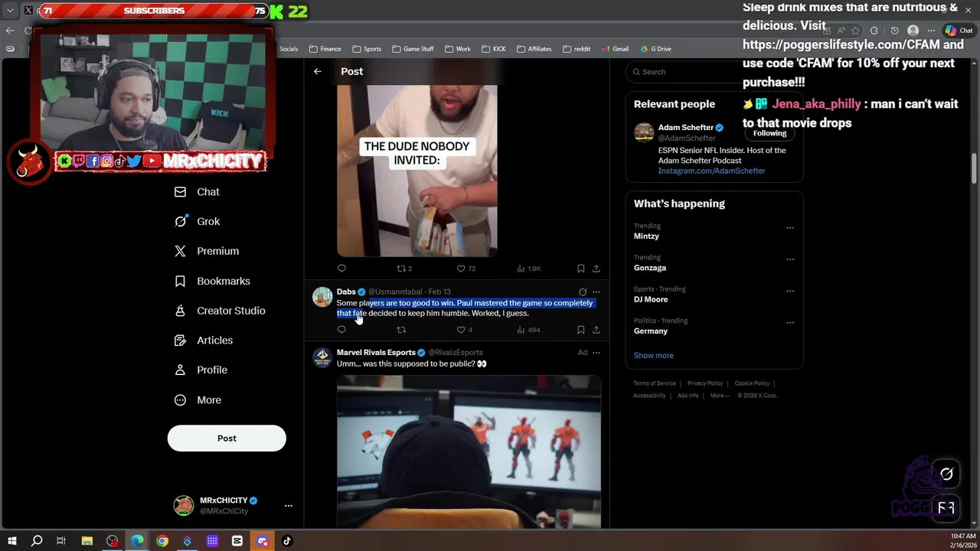The height and width of the screenshot is (551, 980).
Task: Repost the video post with 2 reposts
Action: (403, 269)
